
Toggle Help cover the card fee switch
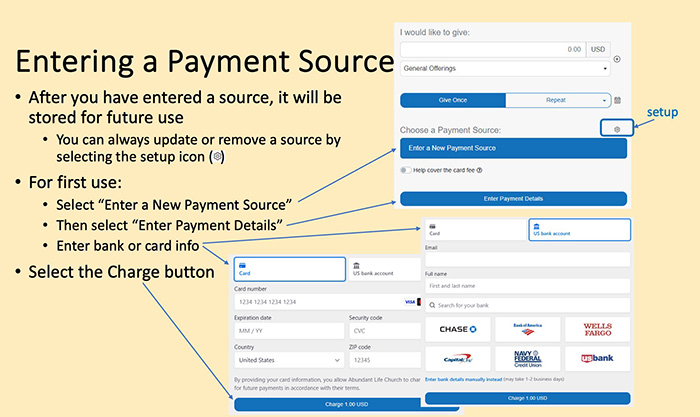[x=405, y=170]
